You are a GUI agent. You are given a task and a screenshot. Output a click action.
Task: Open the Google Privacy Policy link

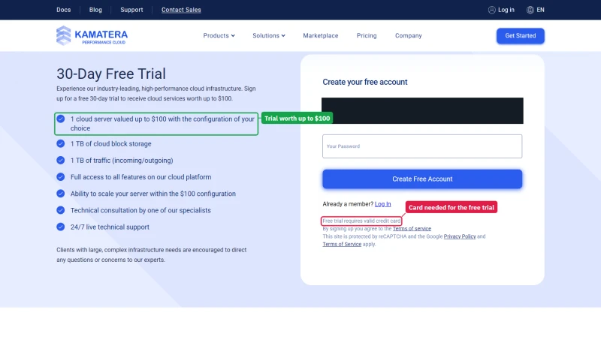tap(460, 236)
